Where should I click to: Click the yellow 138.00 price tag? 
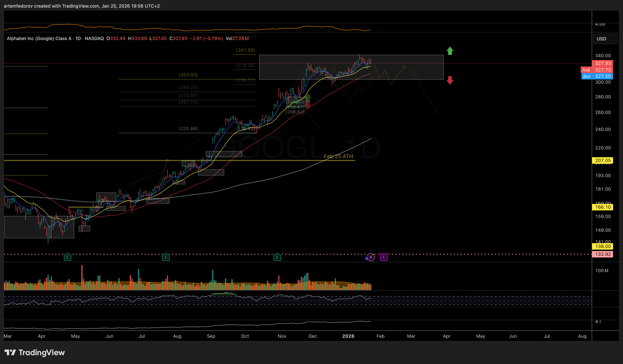(x=602, y=246)
